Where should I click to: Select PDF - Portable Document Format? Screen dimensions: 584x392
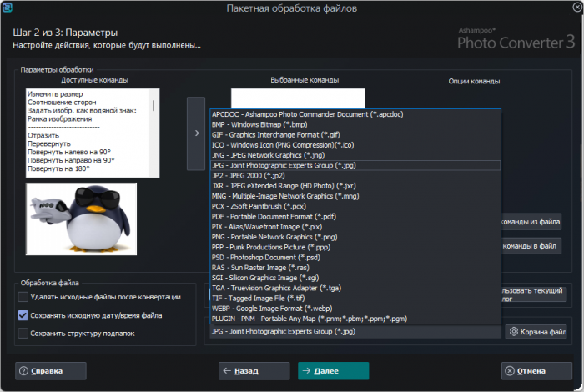[355, 217]
